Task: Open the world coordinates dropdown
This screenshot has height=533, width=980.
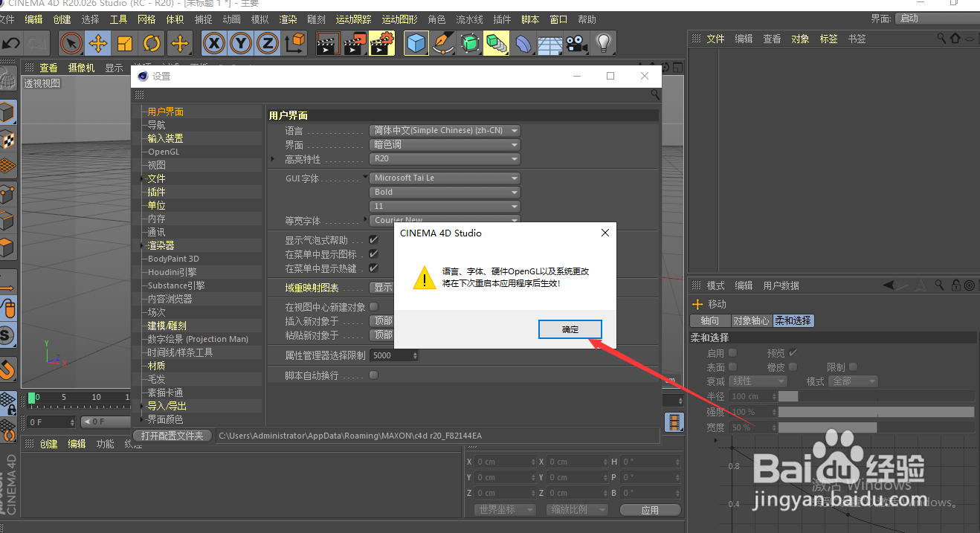Action: (505, 510)
